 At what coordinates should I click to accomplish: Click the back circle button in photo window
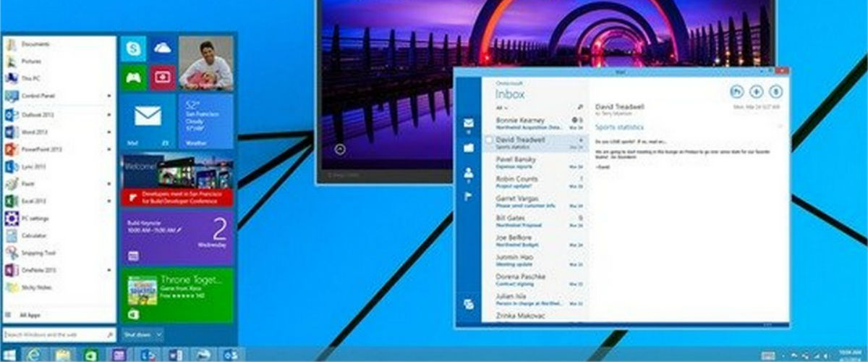coord(341,149)
